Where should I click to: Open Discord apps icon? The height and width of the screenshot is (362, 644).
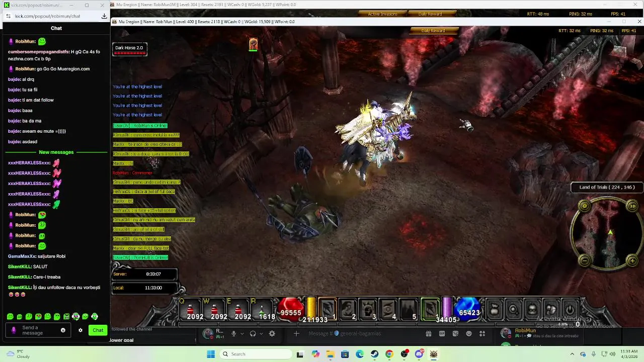tap(482, 333)
